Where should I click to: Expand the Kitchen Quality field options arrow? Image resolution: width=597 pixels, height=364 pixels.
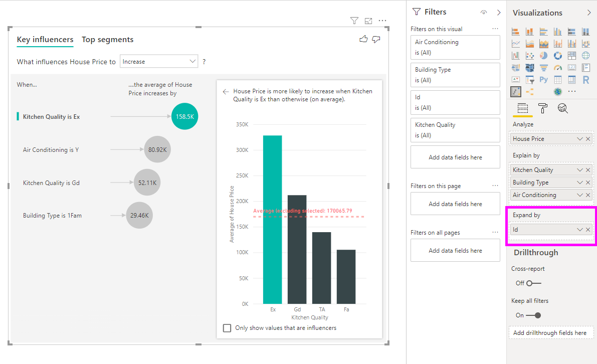point(580,170)
